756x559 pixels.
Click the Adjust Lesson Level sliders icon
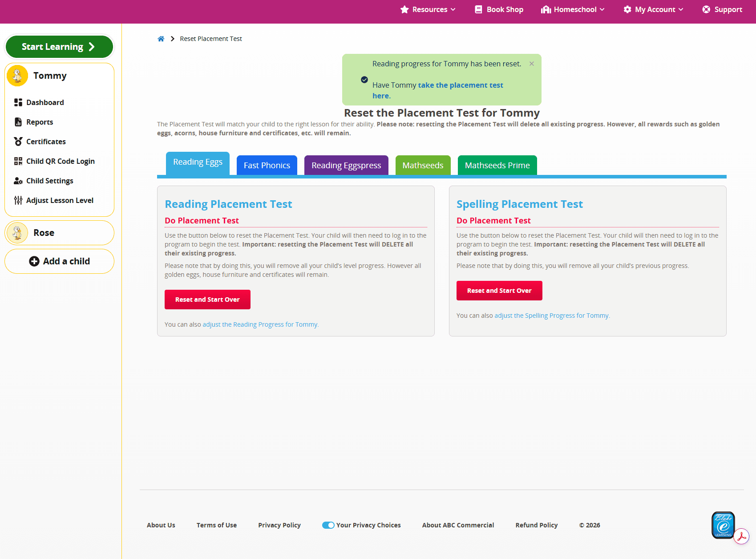pos(18,200)
